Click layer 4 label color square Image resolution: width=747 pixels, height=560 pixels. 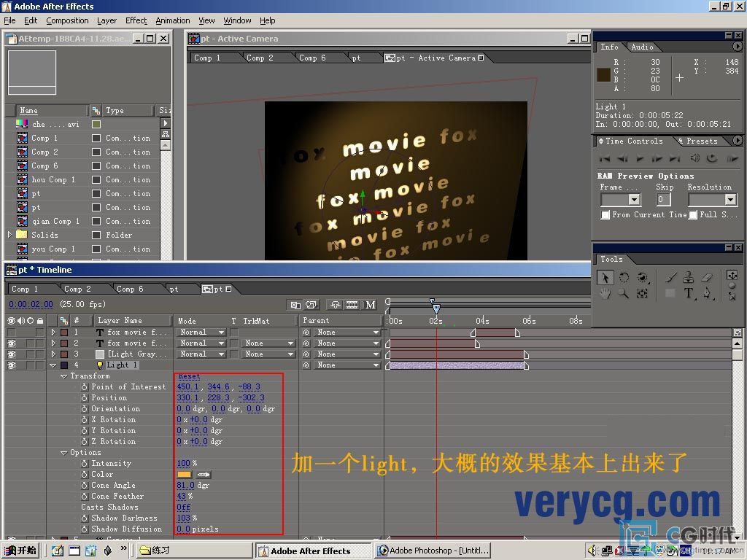[64, 365]
